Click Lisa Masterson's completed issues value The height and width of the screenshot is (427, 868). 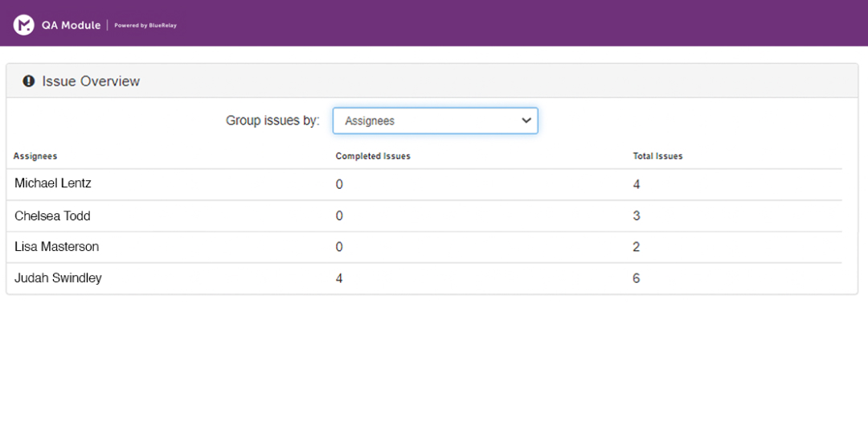point(339,247)
